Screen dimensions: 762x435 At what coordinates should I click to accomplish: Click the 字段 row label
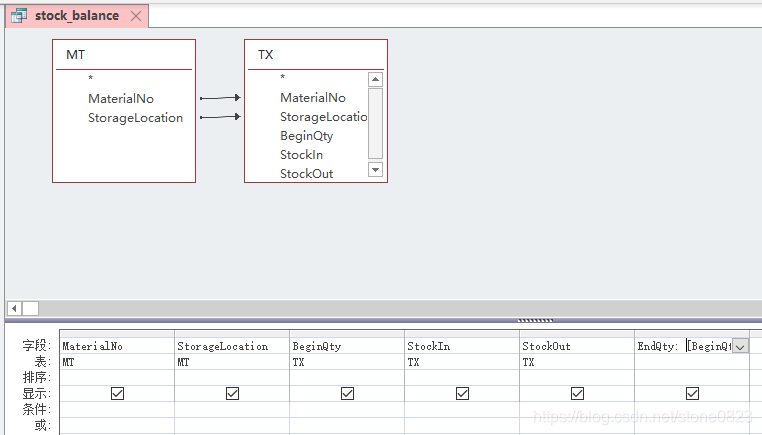(36, 346)
